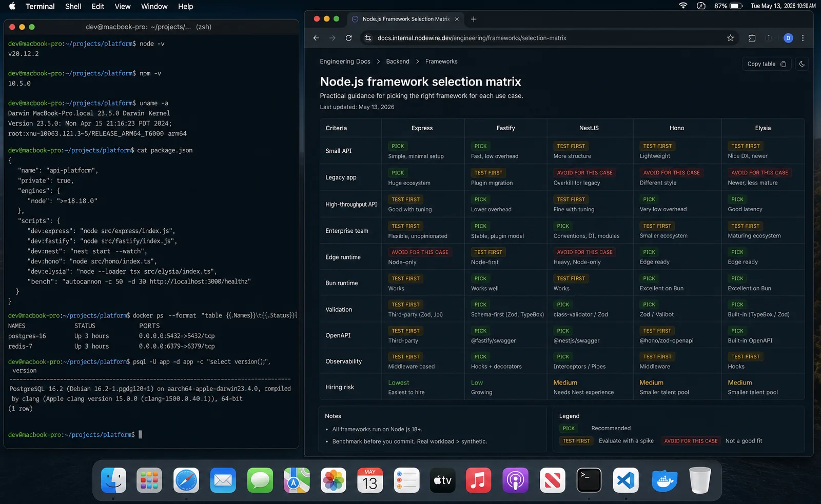The width and height of the screenshot is (821, 504).
Task: Go to Engineering Docs breadcrumb
Action: click(345, 62)
